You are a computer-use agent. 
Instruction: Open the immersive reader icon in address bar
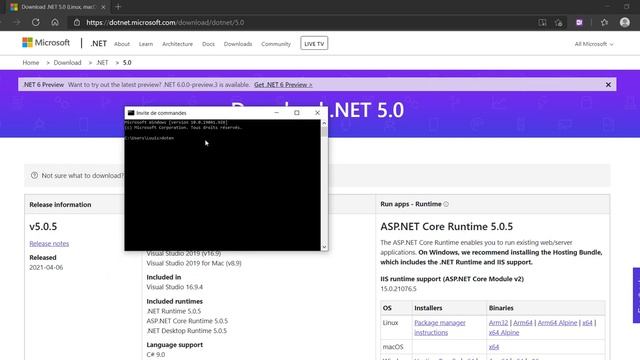tap(542, 22)
